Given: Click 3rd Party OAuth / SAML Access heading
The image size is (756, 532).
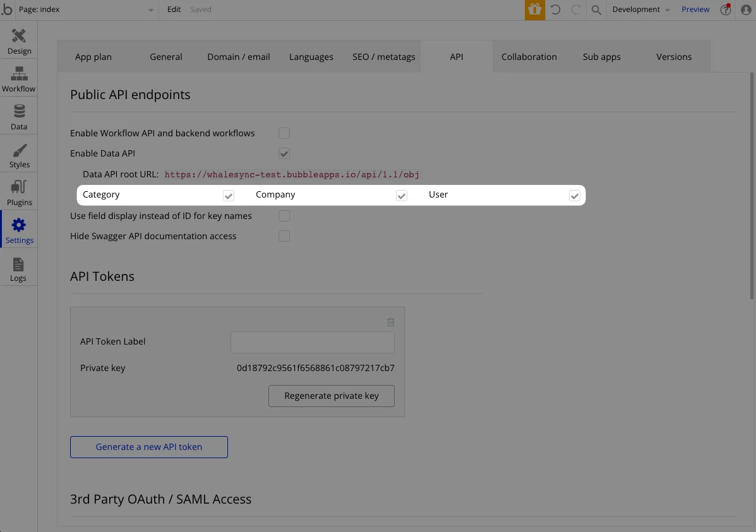Looking at the screenshot, I should click(160, 499).
